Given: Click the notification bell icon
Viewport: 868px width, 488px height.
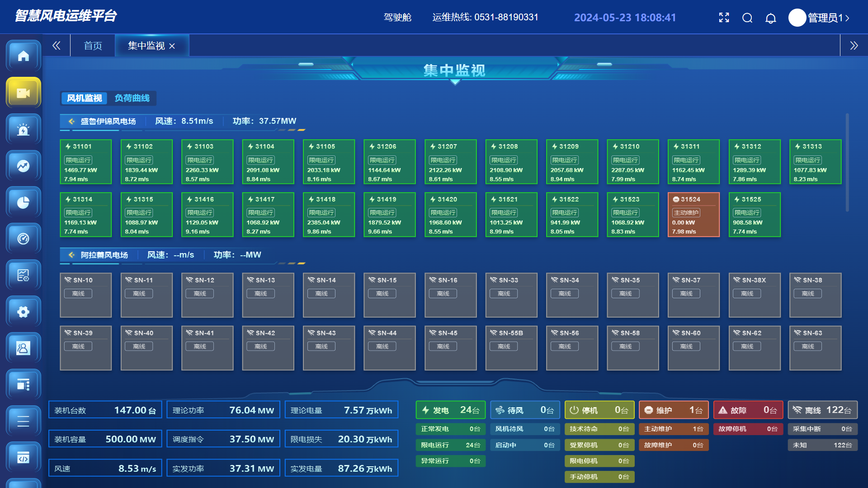Looking at the screenshot, I should coord(771,18).
